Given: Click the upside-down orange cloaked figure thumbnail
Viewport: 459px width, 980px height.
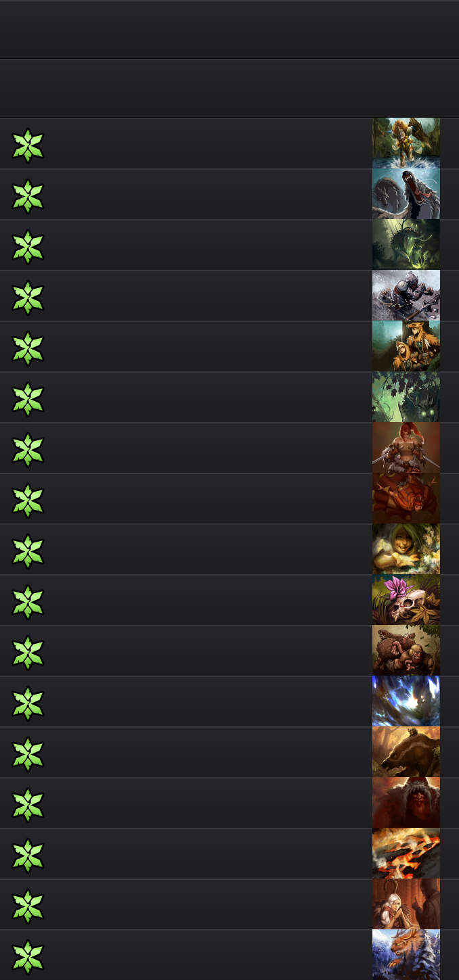Looking at the screenshot, I should [406, 498].
